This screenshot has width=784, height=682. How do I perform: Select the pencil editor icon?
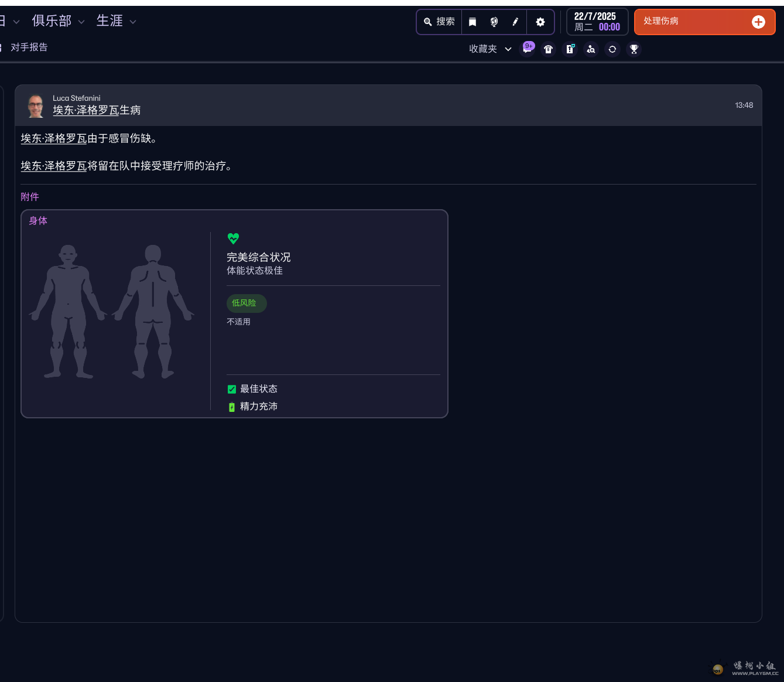[x=515, y=21]
